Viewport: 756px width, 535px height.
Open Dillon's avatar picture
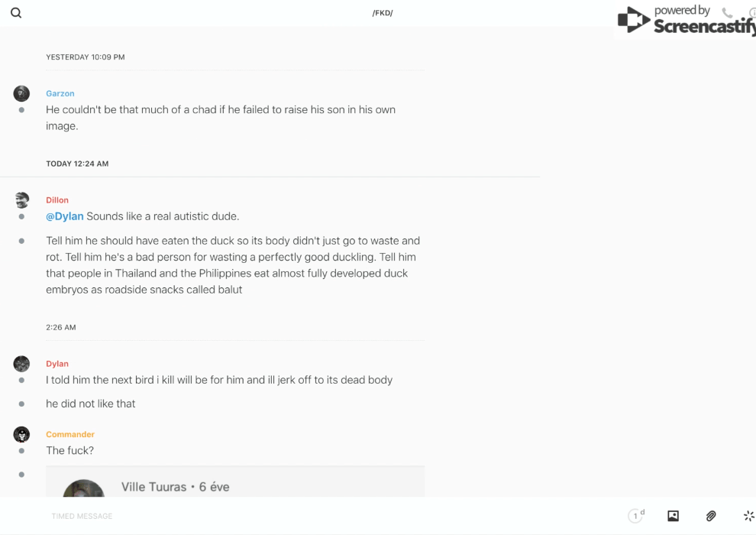click(21, 200)
